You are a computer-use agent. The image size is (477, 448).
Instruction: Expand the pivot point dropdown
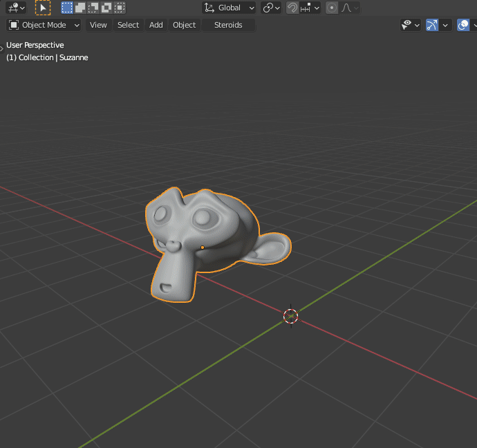point(271,8)
